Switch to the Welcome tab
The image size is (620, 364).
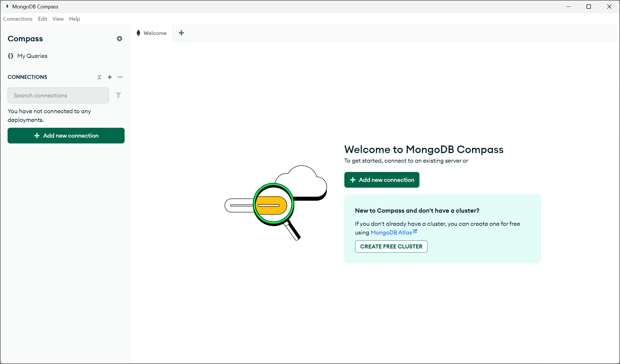tap(155, 33)
